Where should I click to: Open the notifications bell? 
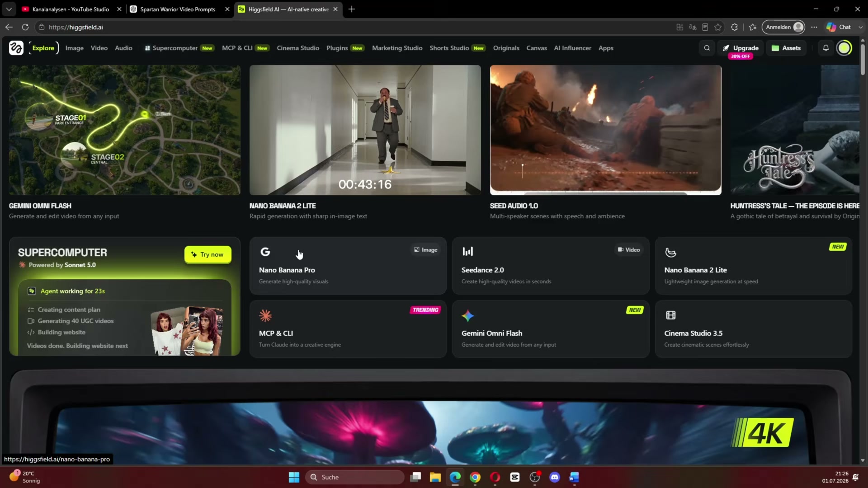(x=826, y=48)
